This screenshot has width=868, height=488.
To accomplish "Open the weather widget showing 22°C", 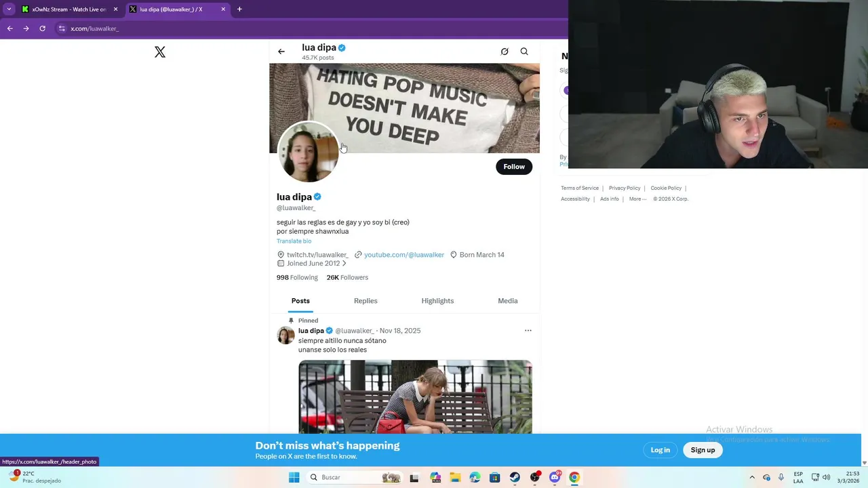I will click(34, 477).
